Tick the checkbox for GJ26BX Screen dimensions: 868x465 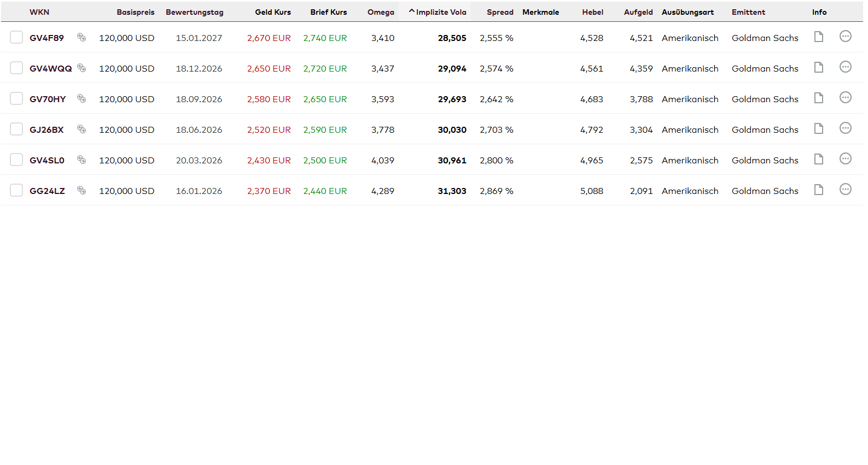[x=16, y=129]
